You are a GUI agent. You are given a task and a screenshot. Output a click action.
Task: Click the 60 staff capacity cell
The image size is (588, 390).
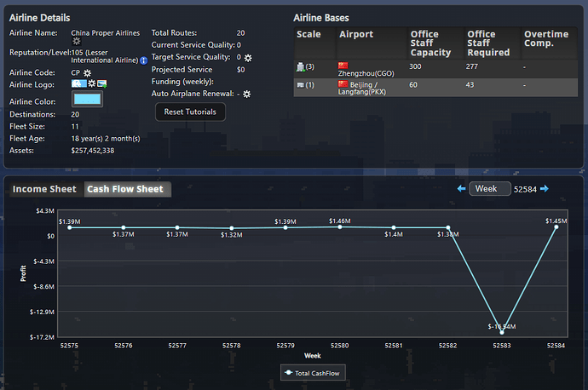coord(413,85)
